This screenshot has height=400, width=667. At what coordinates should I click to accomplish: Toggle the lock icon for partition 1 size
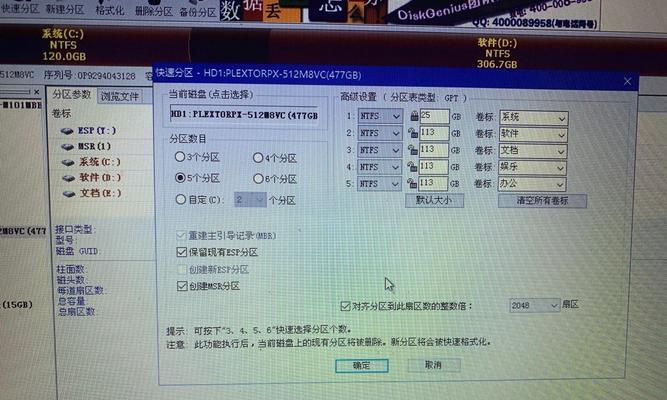click(x=414, y=115)
